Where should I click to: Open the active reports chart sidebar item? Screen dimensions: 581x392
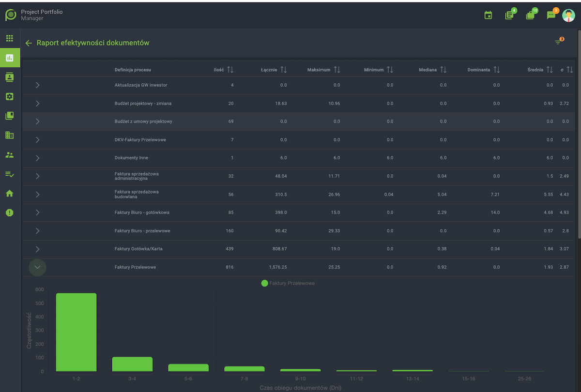[10, 58]
